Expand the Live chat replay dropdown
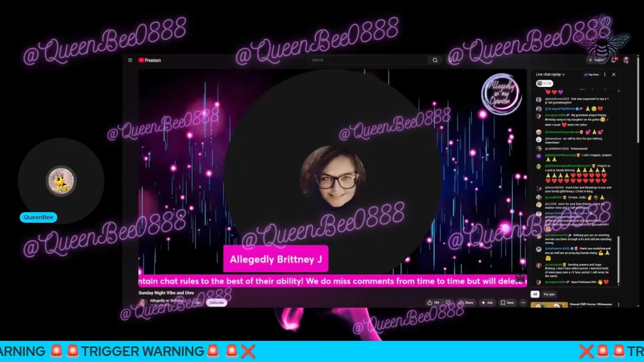Viewport: 644px width, 362px height. point(550,74)
